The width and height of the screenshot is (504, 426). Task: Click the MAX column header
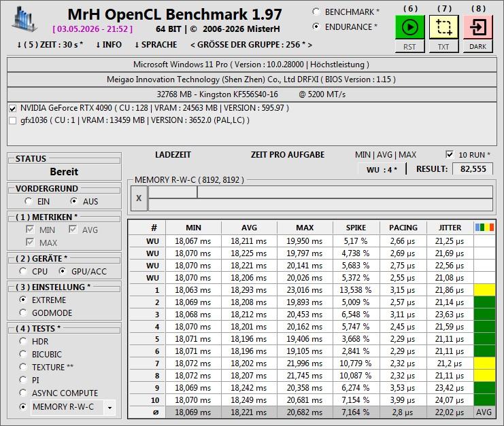point(305,228)
